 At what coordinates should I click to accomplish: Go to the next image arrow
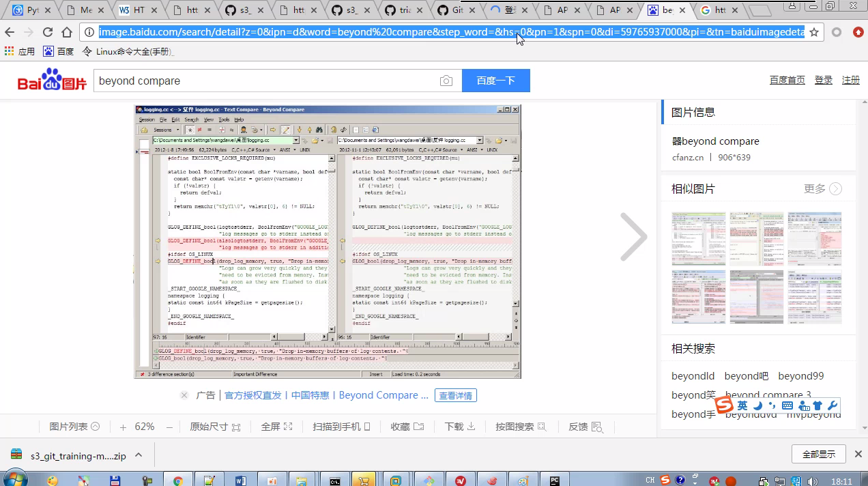633,237
